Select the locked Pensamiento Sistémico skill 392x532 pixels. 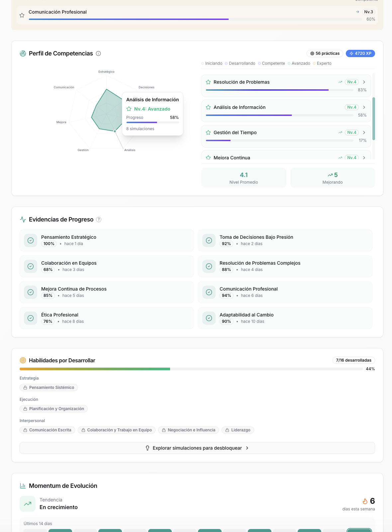49,388
